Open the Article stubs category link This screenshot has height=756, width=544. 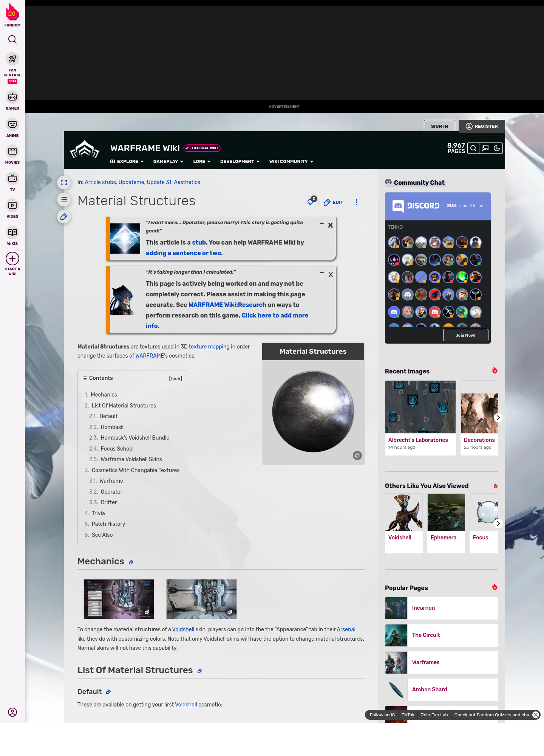point(100,182)
